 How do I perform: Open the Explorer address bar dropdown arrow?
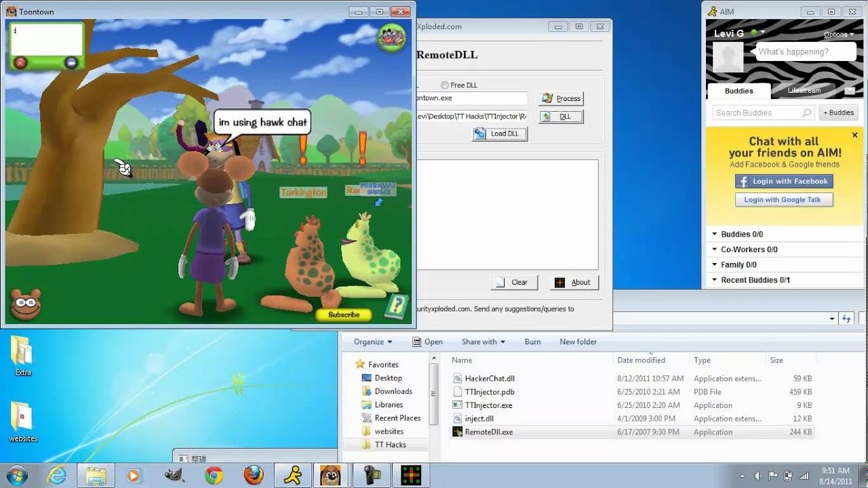click(832, 319)
